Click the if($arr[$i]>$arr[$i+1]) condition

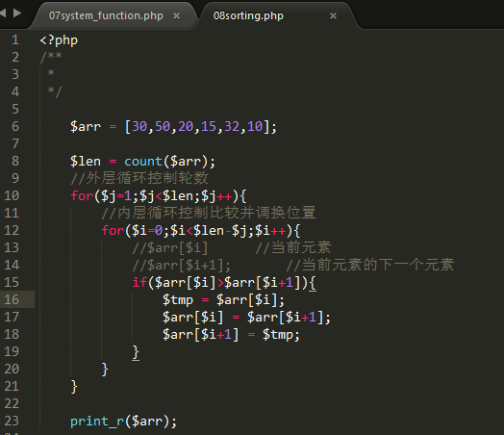click(x=224, y=283)
